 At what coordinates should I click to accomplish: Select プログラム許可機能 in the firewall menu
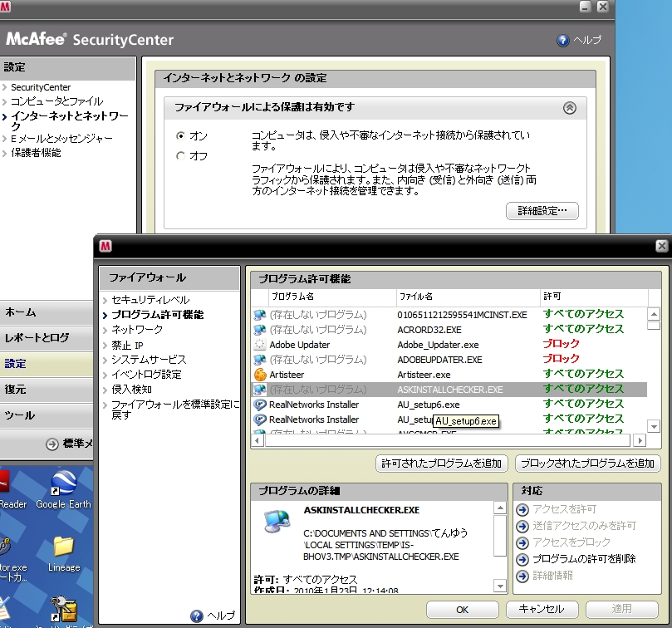157,315
